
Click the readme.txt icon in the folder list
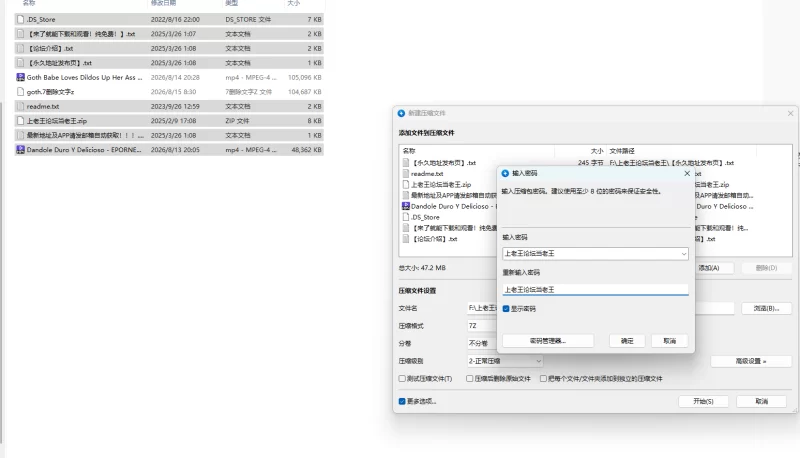[20, 107]
